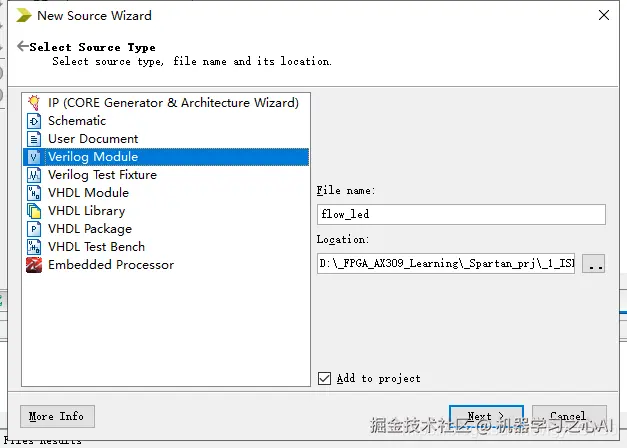Click the Cancel button
627x448 pixels.
click(x=569, y=416)
